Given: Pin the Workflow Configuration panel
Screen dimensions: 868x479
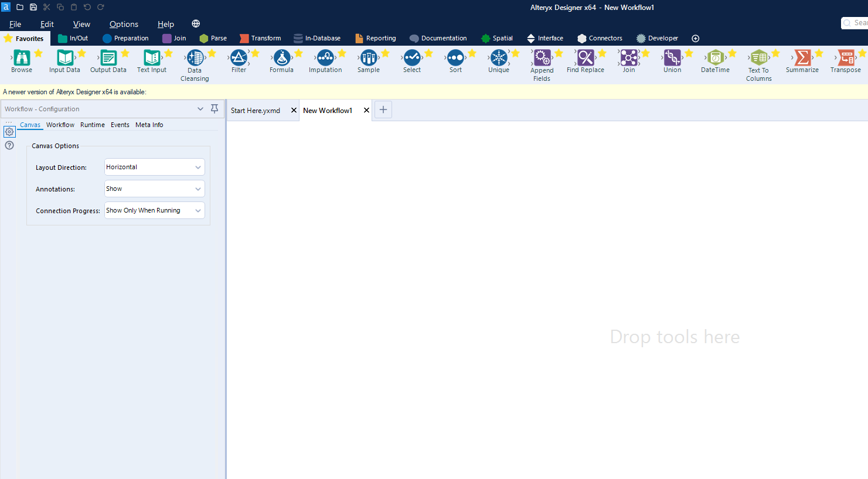Looking at the screenshot, I should click(215, 108).
